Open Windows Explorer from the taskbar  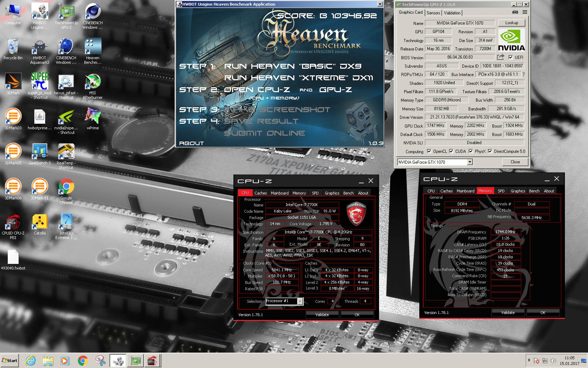(x=48, y=361)
